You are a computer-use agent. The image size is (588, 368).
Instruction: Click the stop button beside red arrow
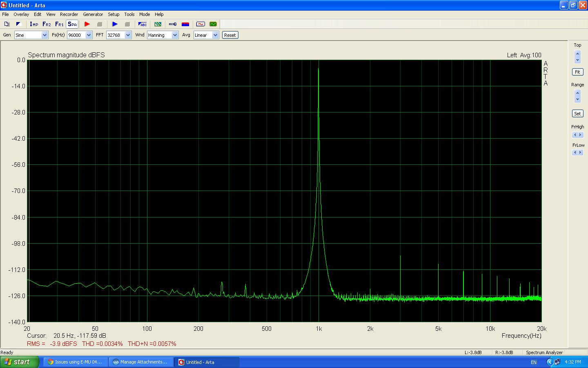pyautogui.click(x=99, y=24)
